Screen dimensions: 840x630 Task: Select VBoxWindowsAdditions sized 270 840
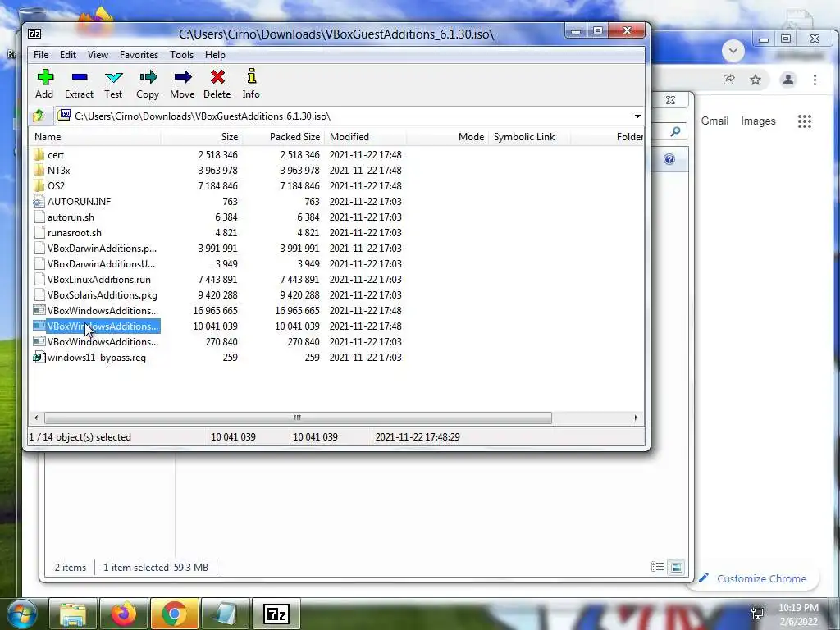click(x=103, y=341)
